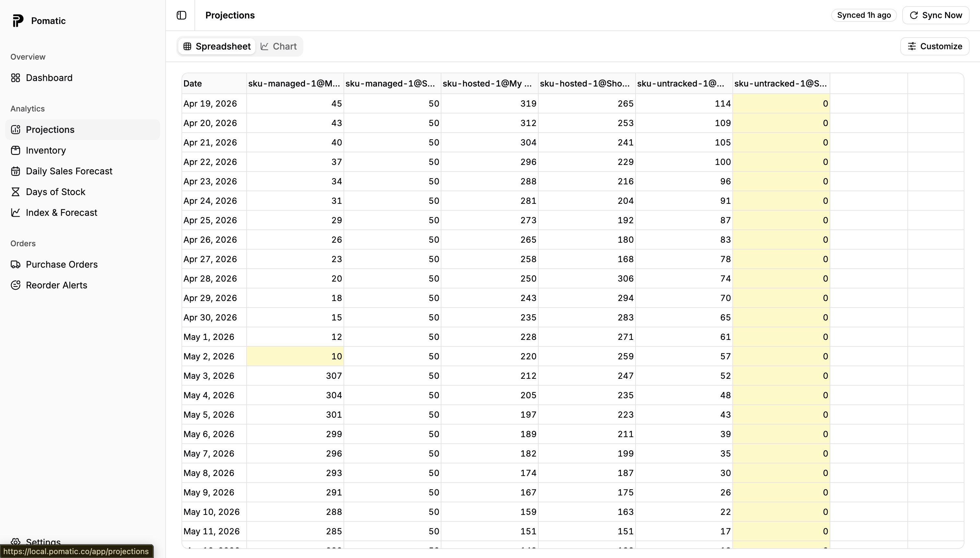Open Days of Stock view

(x=82, y=192)
